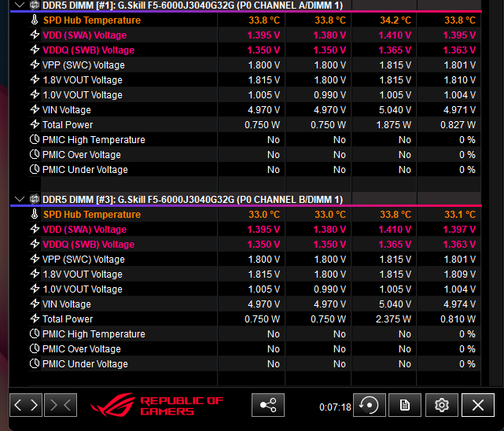Click the clock icon beside DIMM #1 PMIC High Temperature
Viewport: 504px width, 431px height.
coord(35,139)
